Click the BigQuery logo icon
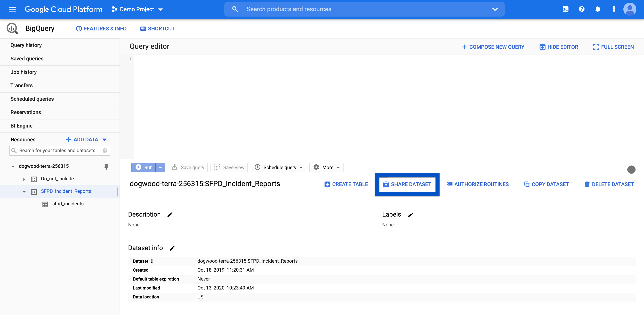 tap(12, 28)
